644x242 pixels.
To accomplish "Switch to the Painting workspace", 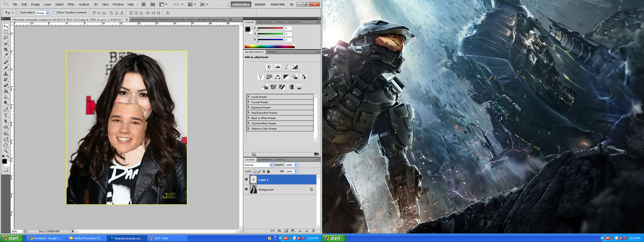I will coord(278,5).
